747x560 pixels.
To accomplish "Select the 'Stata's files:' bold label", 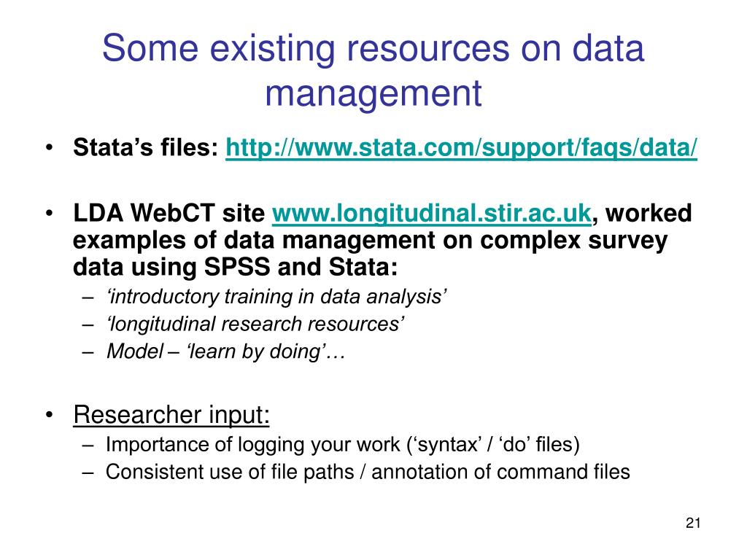I will click(146, 147).
